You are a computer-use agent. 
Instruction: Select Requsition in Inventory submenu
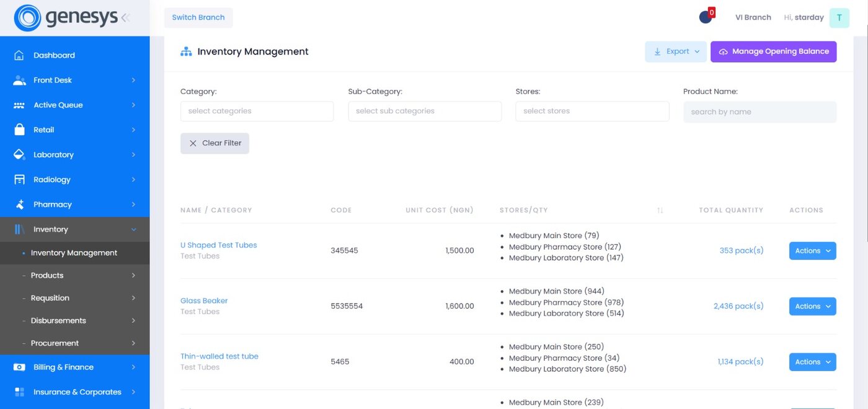click(x=74, y=298)
